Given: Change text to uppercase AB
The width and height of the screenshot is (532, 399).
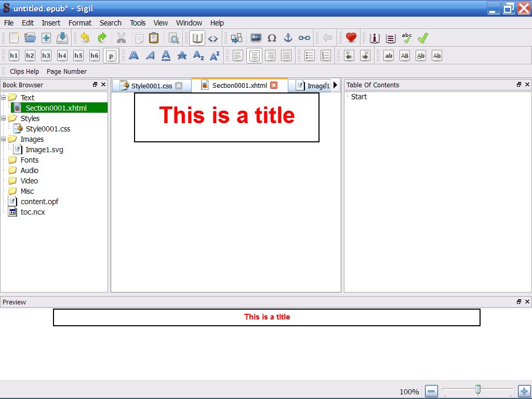Looking at the screenshot, I should [x=405, y=56].
